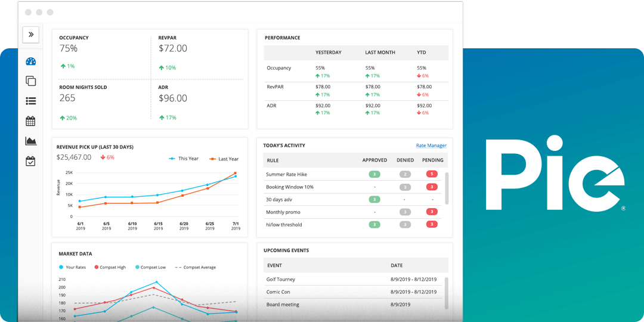Click the ADR $96.00 value

pyautogui.click(x=173, y=98)
